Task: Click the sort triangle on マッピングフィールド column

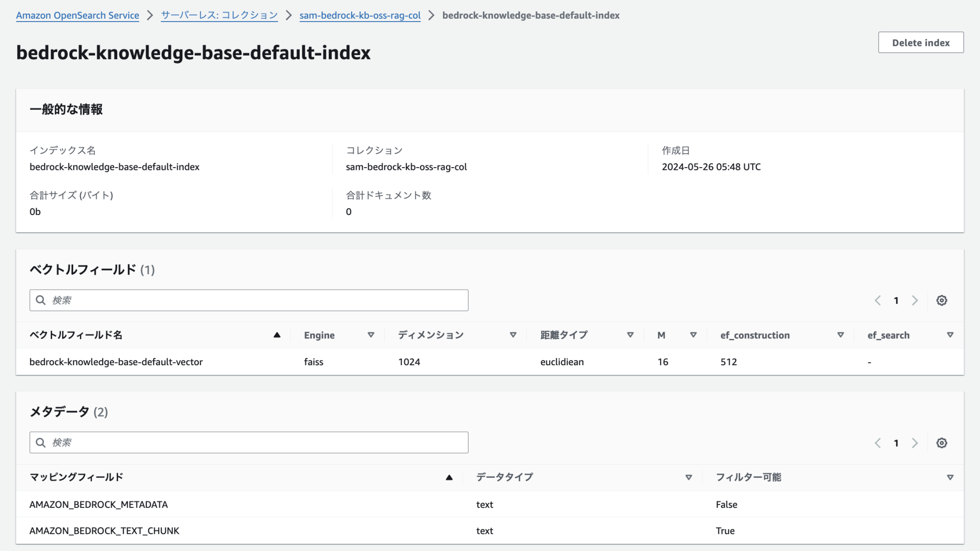Action: tap(448, 477)
